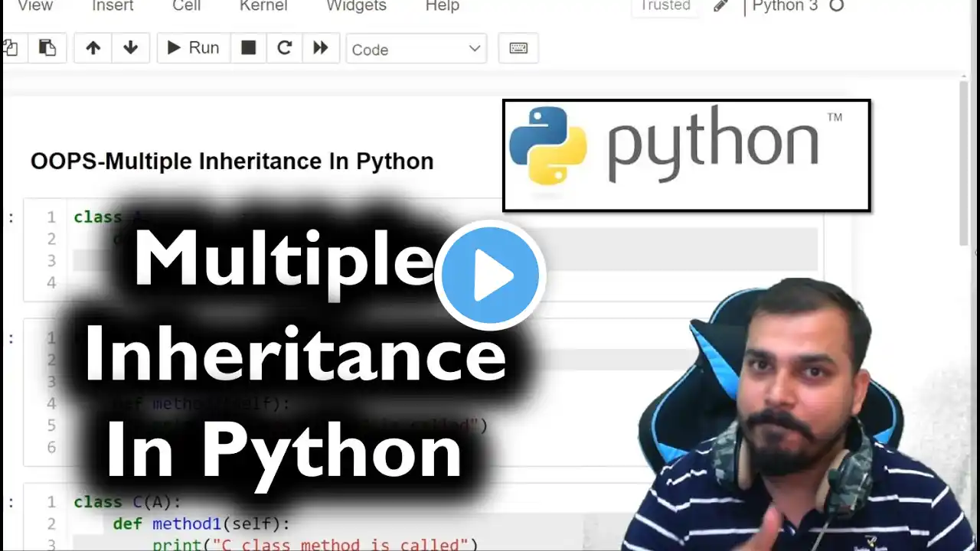Screen dimensions: 980x551
Task: Open the View menu
Action: (x=35, y=6)
